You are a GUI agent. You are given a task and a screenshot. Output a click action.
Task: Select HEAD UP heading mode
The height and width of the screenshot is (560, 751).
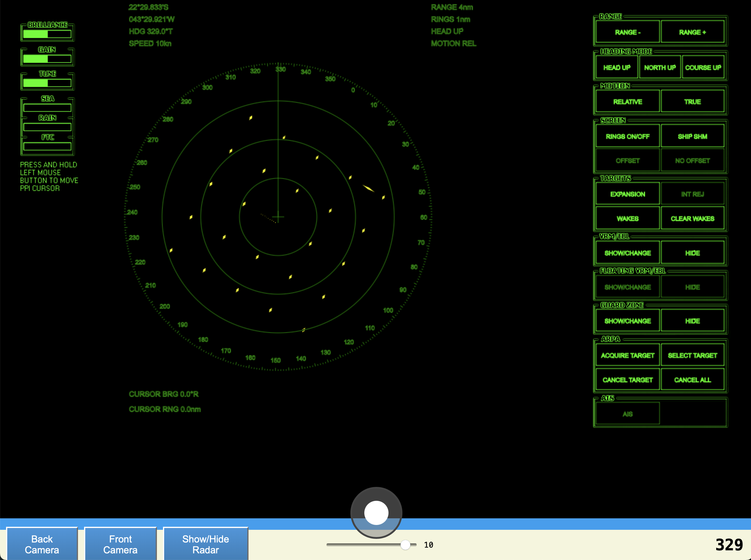click(x=616, y=67)
